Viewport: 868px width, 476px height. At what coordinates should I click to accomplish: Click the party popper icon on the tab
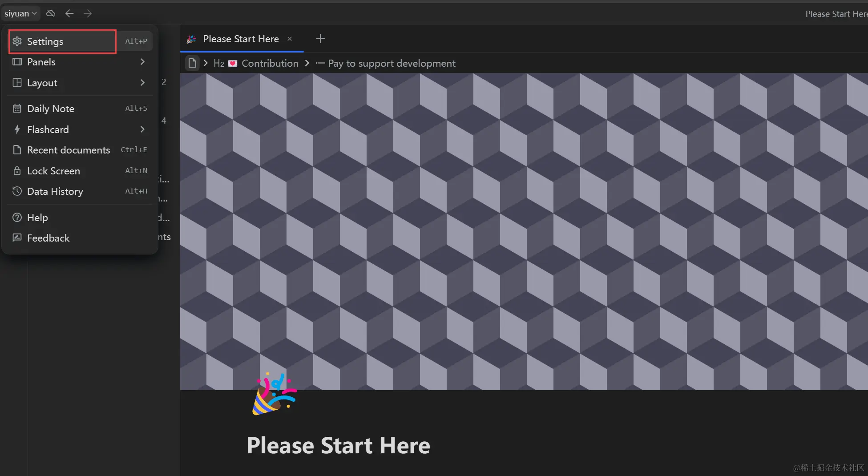click(x=191, y=39)
